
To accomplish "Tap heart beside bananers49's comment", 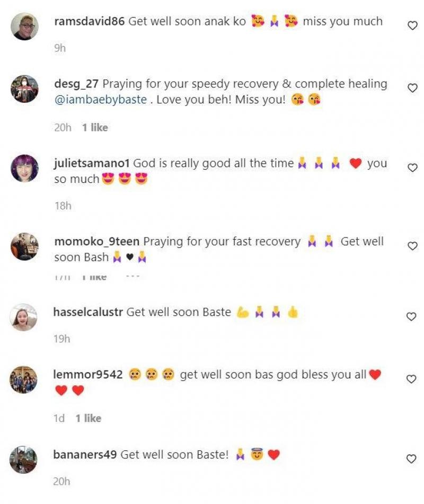I will point(411,458).
